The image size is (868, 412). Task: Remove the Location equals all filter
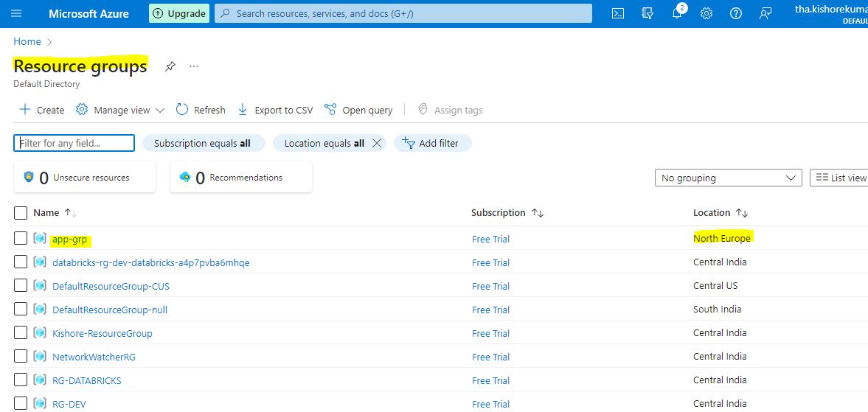coord(377,143)
